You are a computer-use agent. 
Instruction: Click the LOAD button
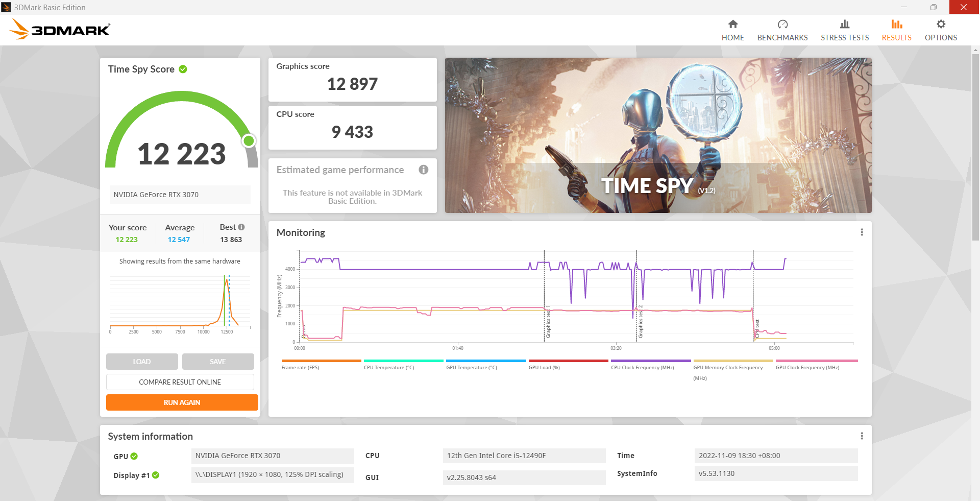[x=142, y=362]
